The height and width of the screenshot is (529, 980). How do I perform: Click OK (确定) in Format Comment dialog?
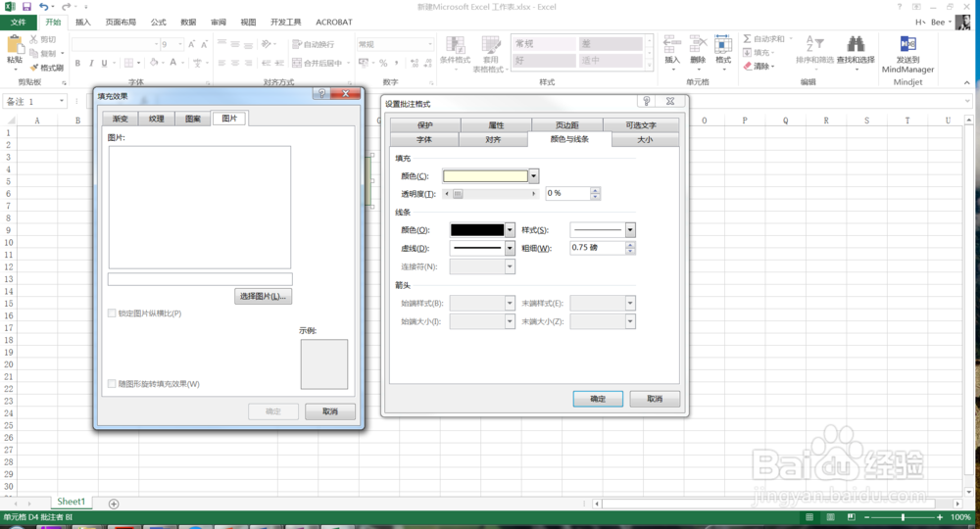click(598, 399)
